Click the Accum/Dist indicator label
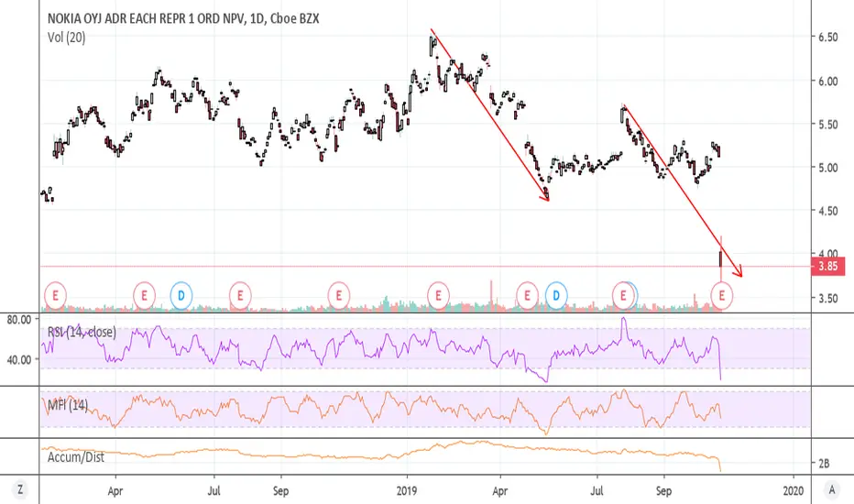 (x=76, y=456)
